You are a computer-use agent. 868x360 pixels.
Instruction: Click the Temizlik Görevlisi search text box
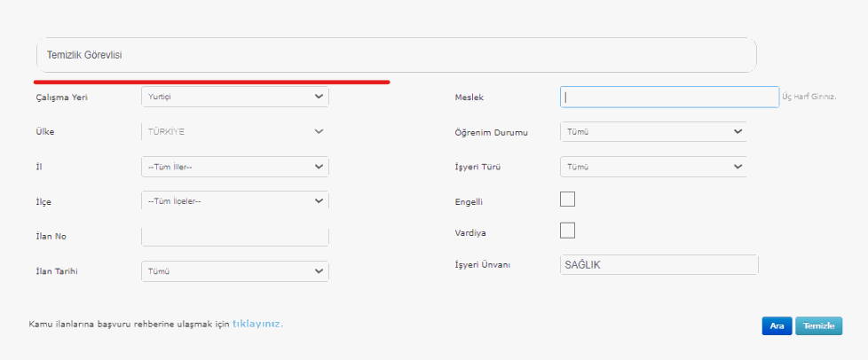point(396,55)
